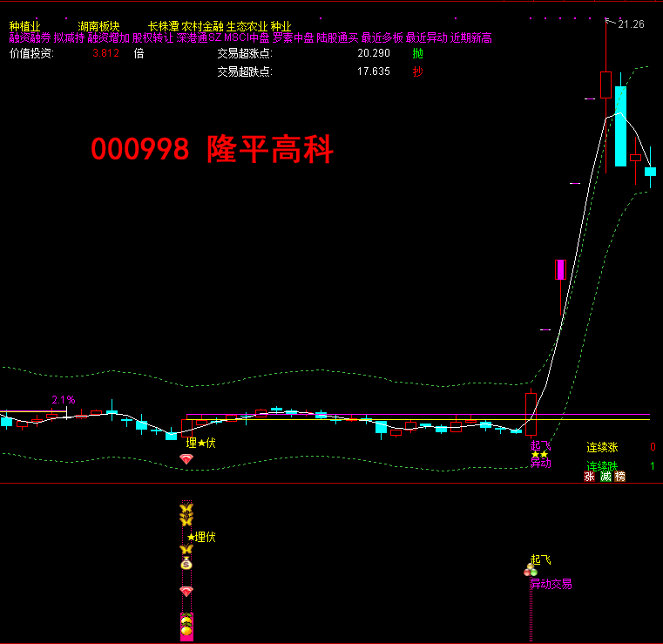Select the 种植业 industry tag
This screenshot has width=663, height=644.
coord(24,26)
